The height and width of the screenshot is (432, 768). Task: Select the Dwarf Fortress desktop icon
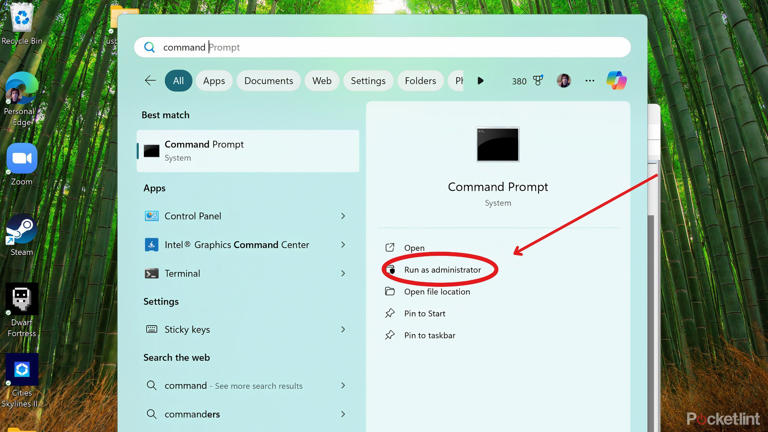pyautogui.click(x=22, y=311)
